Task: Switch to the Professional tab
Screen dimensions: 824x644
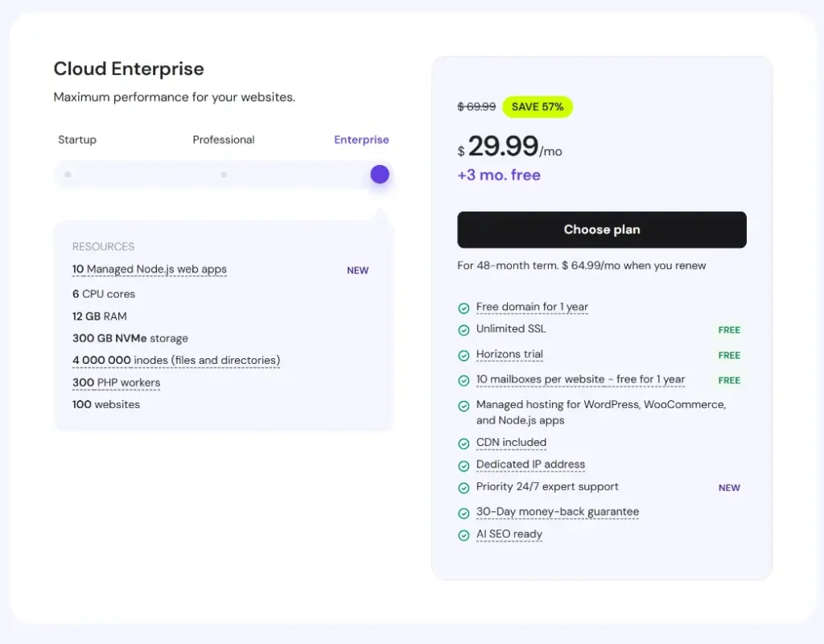Action: [x=223, y=139]
